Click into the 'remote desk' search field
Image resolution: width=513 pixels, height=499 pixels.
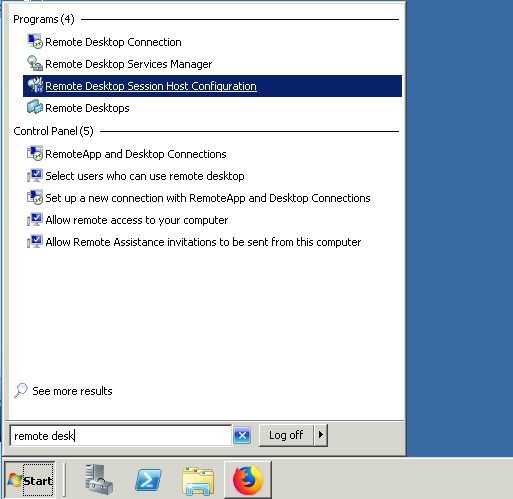[x=121, y=435]
